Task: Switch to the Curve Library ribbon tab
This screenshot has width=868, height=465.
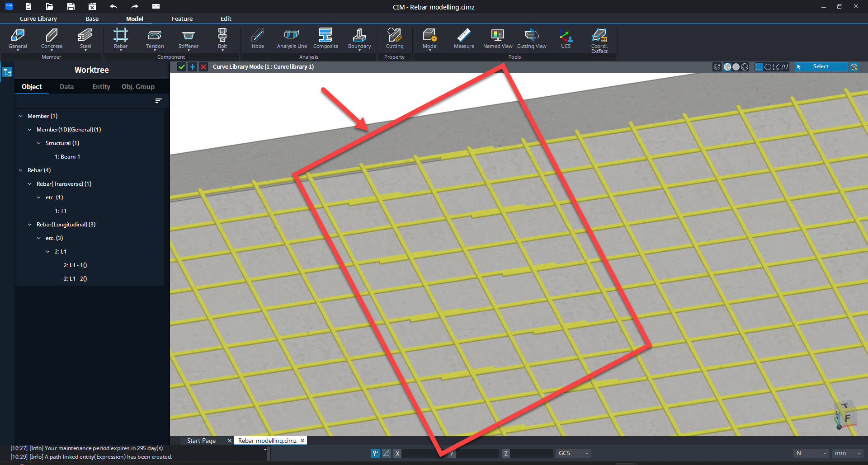Action: [38, 19]
